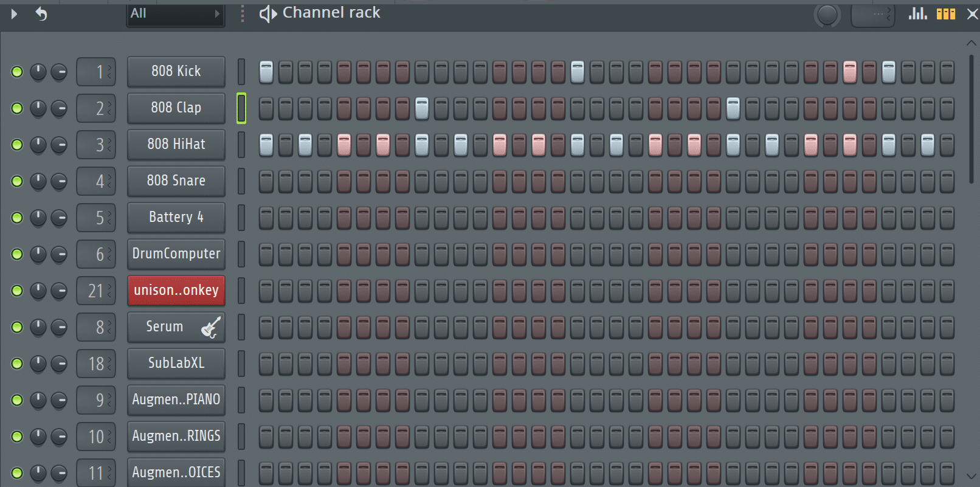Click scroll up arrow of channel list
Image resolution: width=980 pixels, height=487 pixels.
point(971,43)
